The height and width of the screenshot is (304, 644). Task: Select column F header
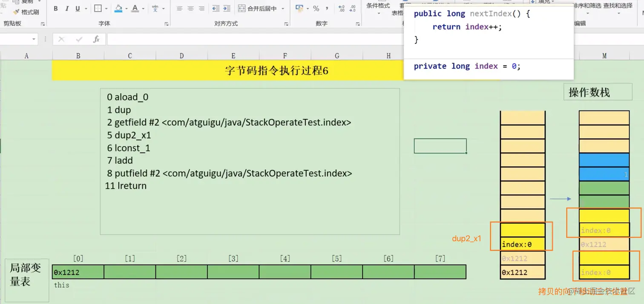point(285,56)
